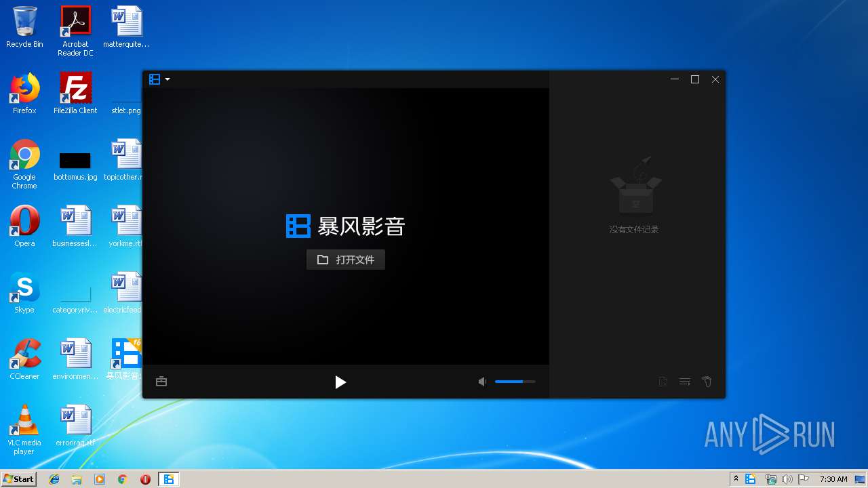Select the errorirag.rtf document icon
Viewport: 868px width, 488px height.
pyautogui.click(x=75, y=426)
